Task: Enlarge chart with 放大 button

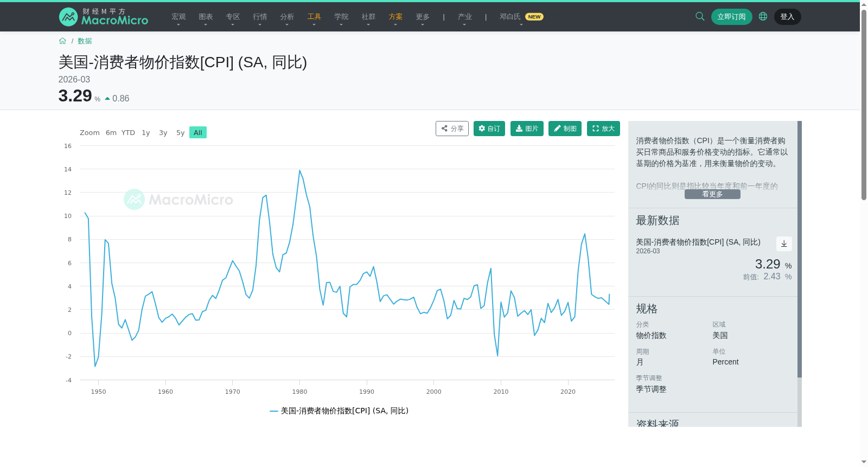Action: pos(603,129)
